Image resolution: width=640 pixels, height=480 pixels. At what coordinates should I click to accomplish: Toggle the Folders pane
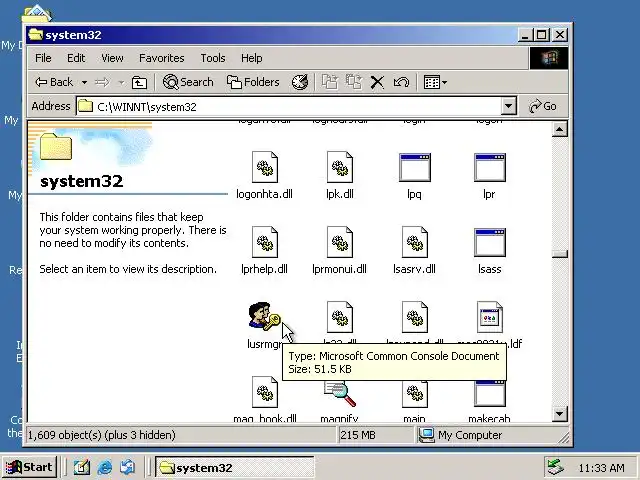(x=253, y=82)
